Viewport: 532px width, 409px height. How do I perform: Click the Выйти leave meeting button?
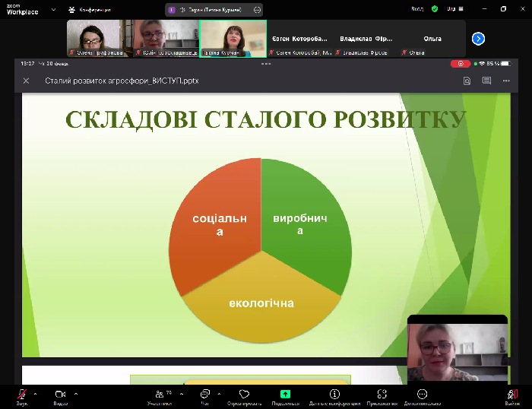pos(512,395)
